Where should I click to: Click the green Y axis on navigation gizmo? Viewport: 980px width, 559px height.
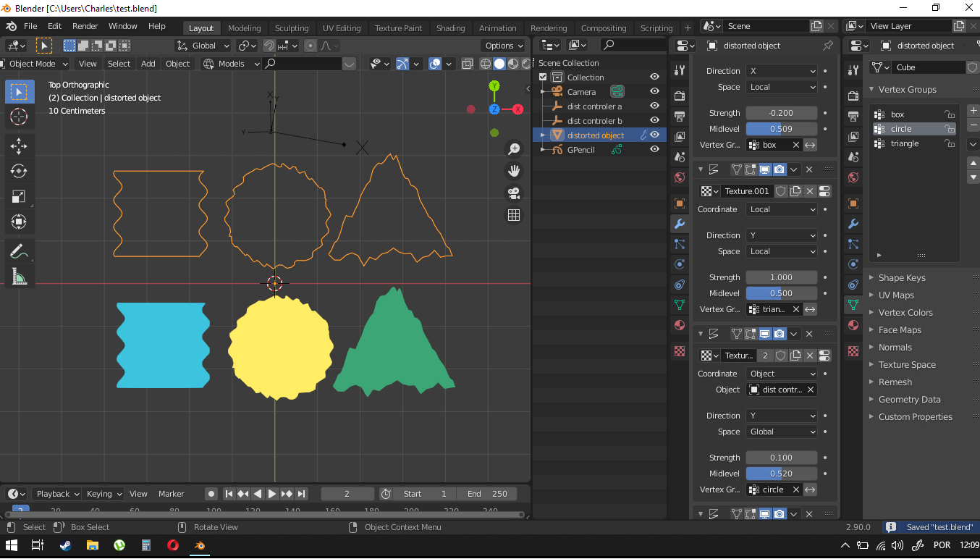(494, 86)
